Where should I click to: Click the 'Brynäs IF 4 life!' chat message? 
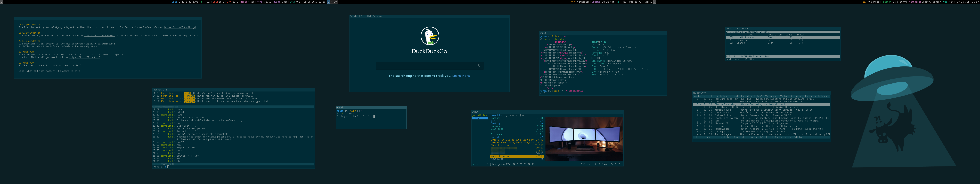click(188, 156)
